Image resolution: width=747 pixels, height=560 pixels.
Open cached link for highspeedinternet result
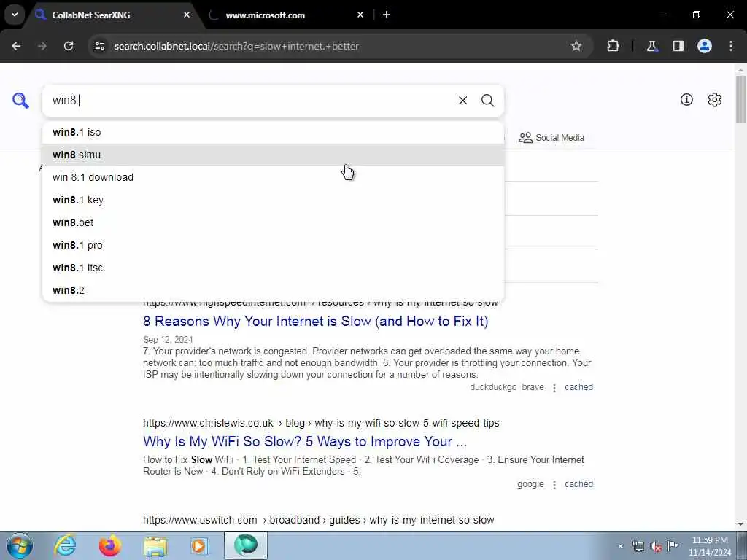pyautogui.click(x=578, y=387)
